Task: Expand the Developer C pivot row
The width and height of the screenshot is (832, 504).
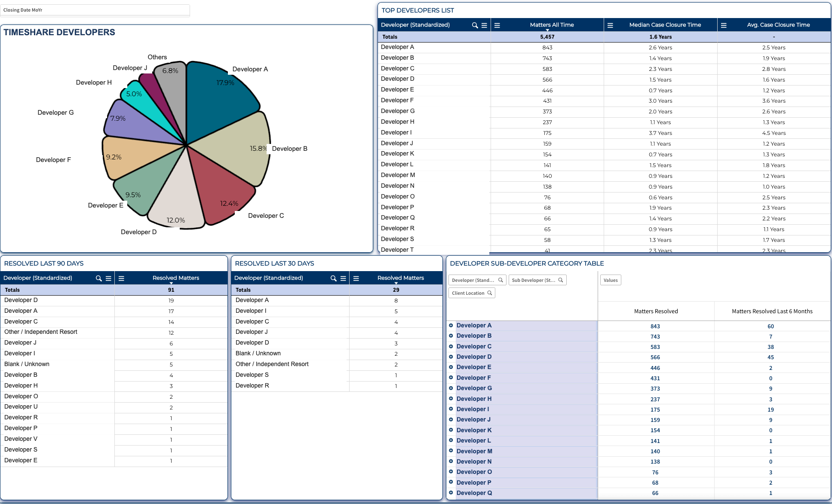Action: coord(451,346)
